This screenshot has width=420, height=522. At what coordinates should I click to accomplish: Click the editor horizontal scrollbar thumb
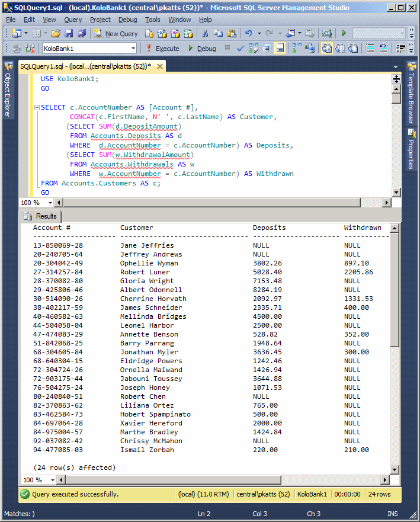click(x=212, y=203)
